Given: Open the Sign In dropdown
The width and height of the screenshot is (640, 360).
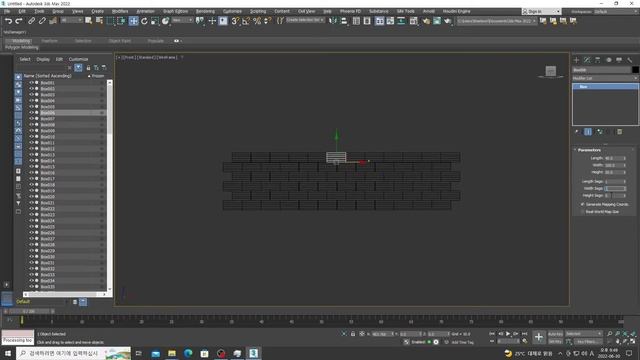Looking at the screenshot, I should pyautogui.click(x=541, y=11).
